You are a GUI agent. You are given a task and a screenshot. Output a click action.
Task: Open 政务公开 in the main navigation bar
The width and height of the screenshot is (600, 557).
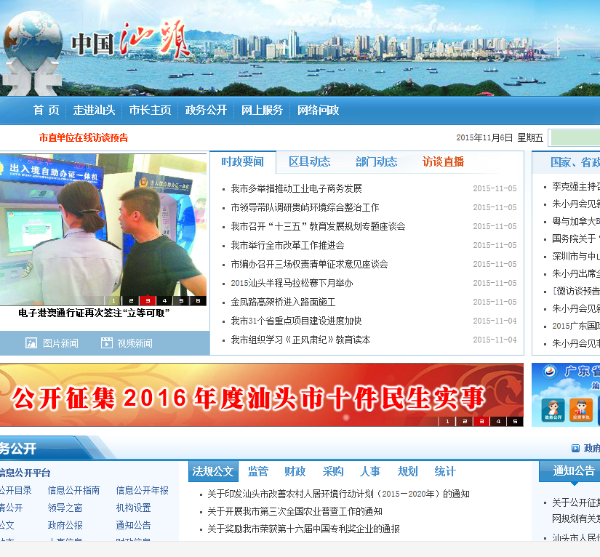coord(206,110)
